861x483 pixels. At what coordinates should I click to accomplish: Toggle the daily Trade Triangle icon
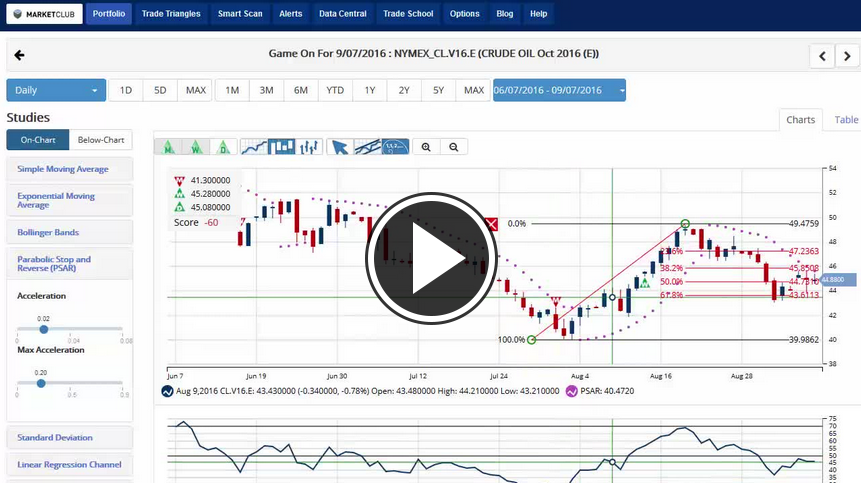(x=223, y=147)
